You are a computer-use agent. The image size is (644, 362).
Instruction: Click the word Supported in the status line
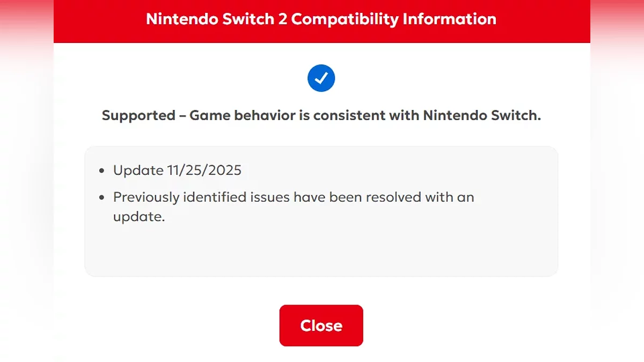tap(138, 115)
